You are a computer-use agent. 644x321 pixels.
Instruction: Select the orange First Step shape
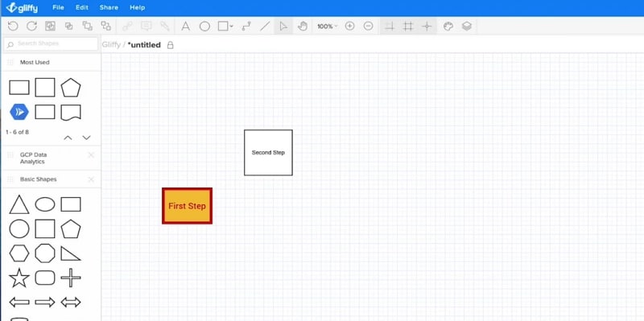188,206
